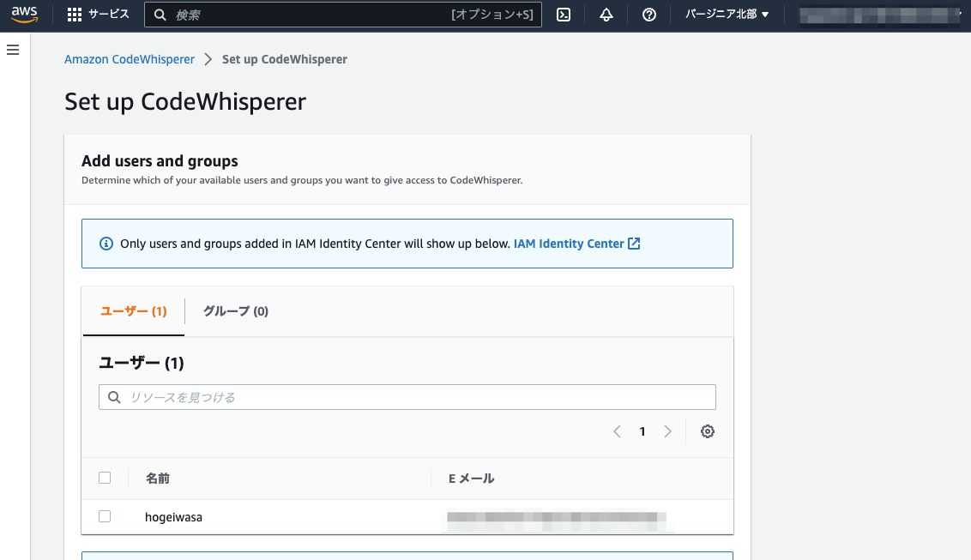Viewport: 971px width, 560px height.
Task: Open the account menu dropdown
Action: (x=879, y=14)
